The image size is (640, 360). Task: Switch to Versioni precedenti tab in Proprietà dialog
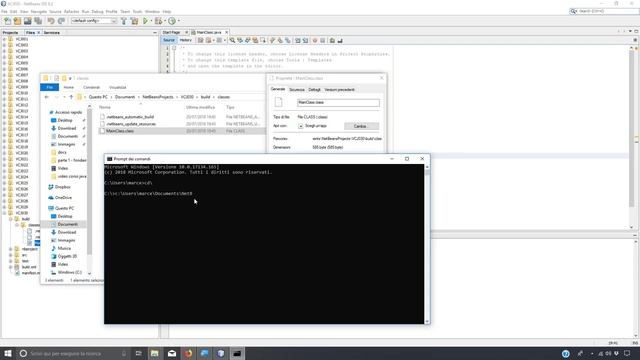coord(340,89)
